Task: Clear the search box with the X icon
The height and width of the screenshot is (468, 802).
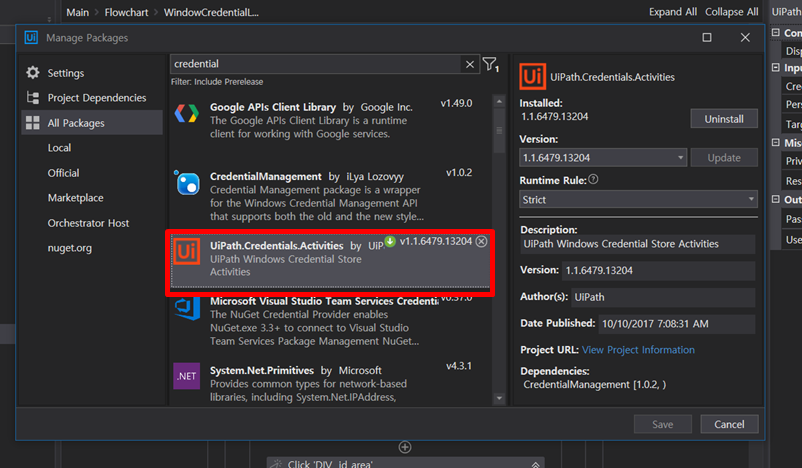Action: 470,64
